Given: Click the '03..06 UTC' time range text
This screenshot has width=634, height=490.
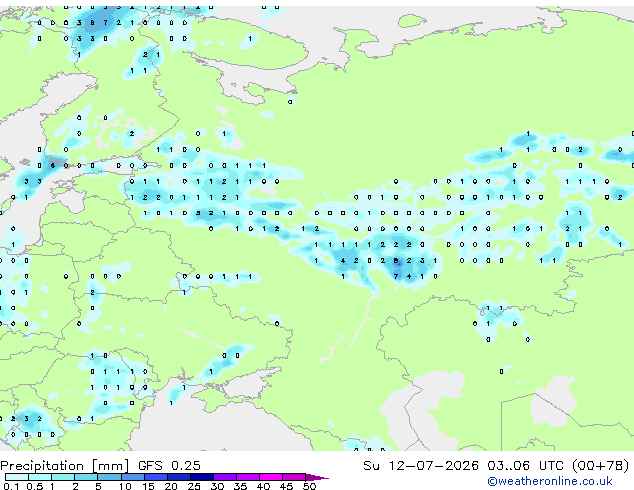Looking at the screenshot, I should [x=525, y=466].
